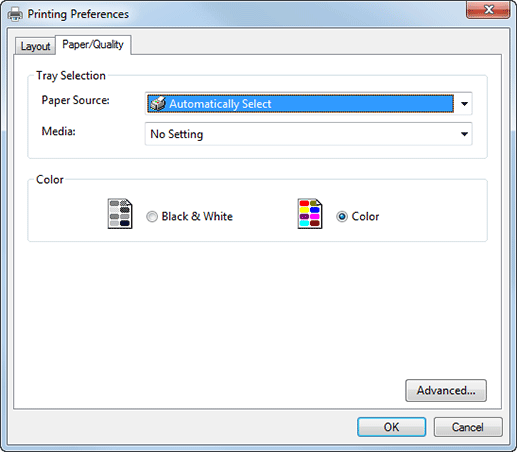Select the Color radio button

coord(342,217)
